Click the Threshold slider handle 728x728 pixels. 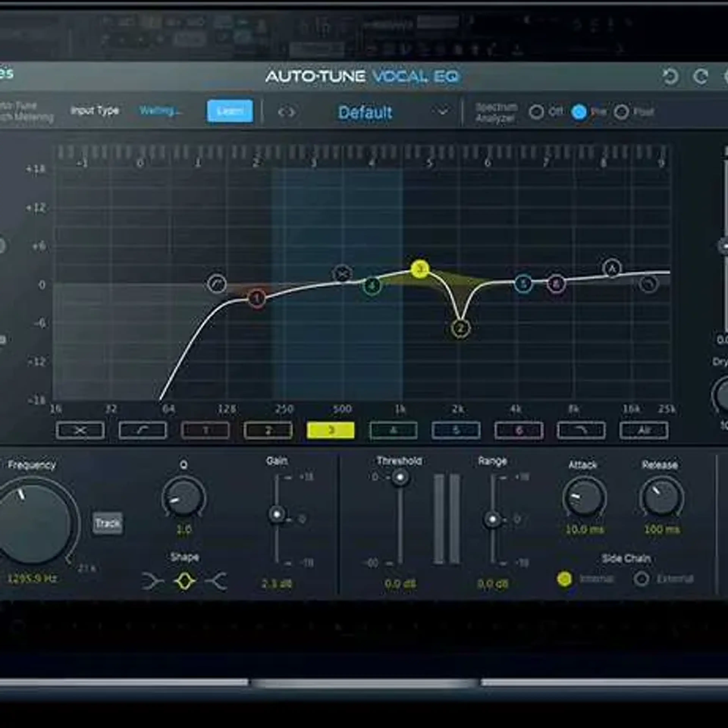(x=400, y=477)
